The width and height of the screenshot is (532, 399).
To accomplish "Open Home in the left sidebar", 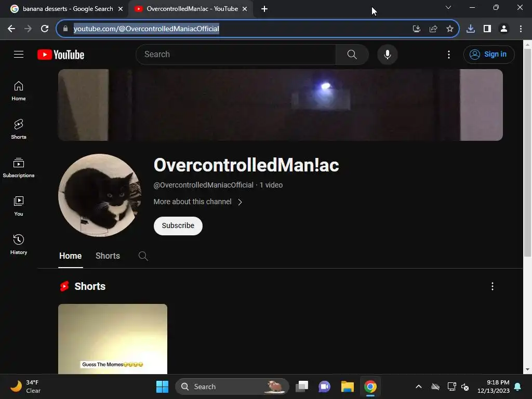I will point(19,91).
